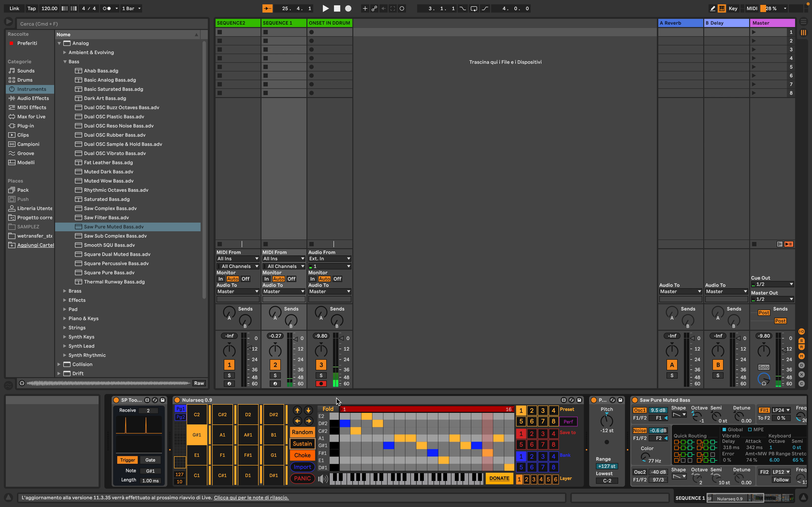Toggle the metronome icon

[x=106, y=8]
